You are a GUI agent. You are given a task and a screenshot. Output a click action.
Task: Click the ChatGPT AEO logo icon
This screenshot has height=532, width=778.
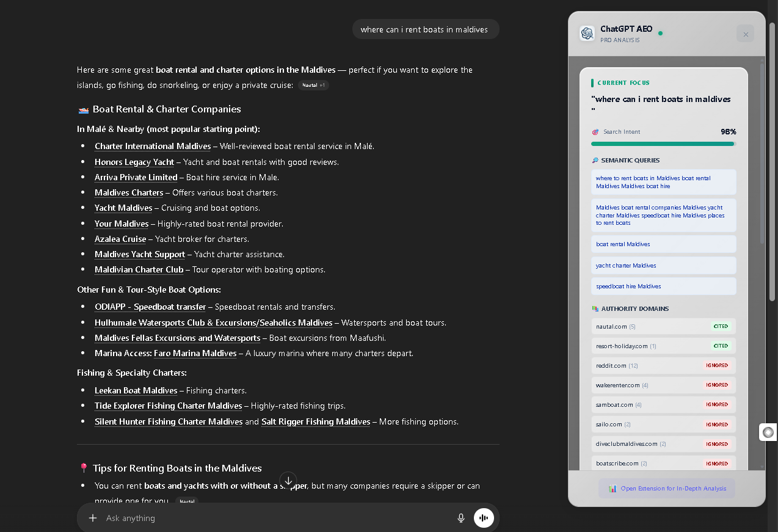coord(587,34)
